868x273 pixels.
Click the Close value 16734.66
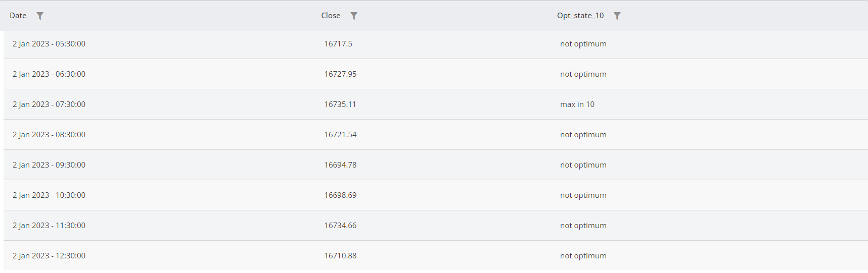340,226
